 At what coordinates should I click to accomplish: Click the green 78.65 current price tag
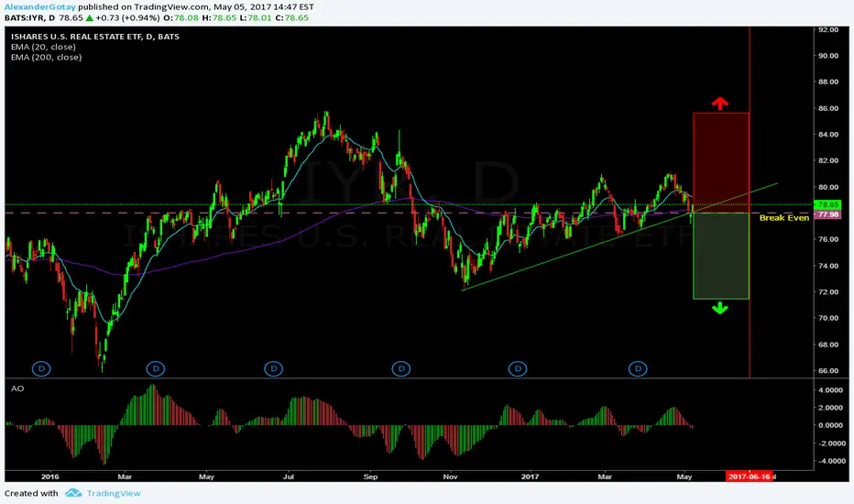click(827, 205)
